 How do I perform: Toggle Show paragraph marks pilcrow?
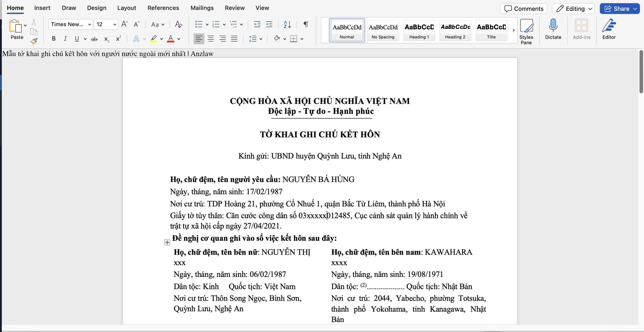click(306, 24)
